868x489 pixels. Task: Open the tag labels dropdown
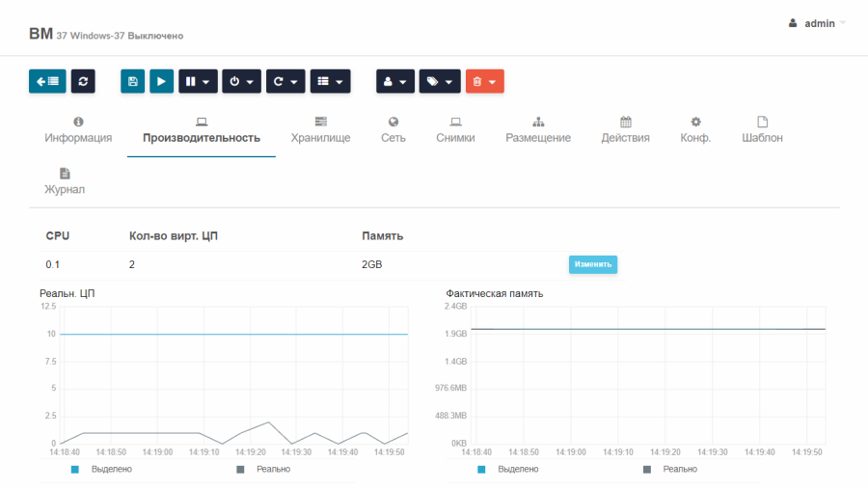pyautogui.click(x=440, y=81)
